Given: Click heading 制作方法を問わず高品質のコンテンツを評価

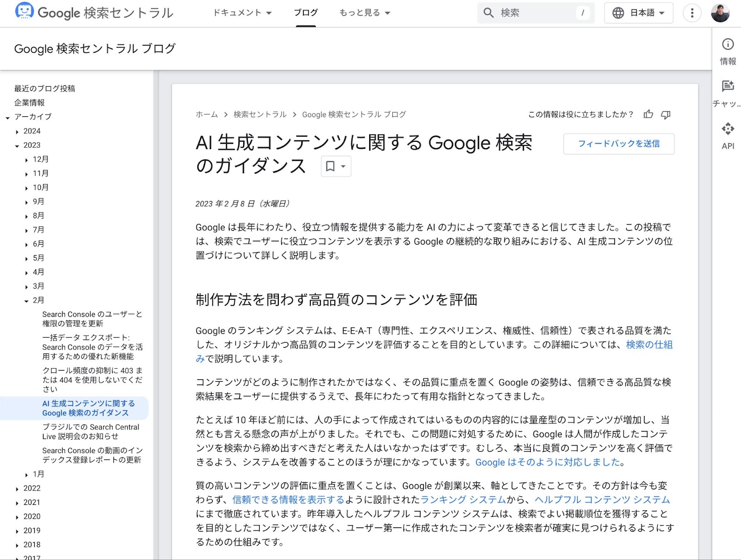Looking at the screenshot, I should [336, 300].
